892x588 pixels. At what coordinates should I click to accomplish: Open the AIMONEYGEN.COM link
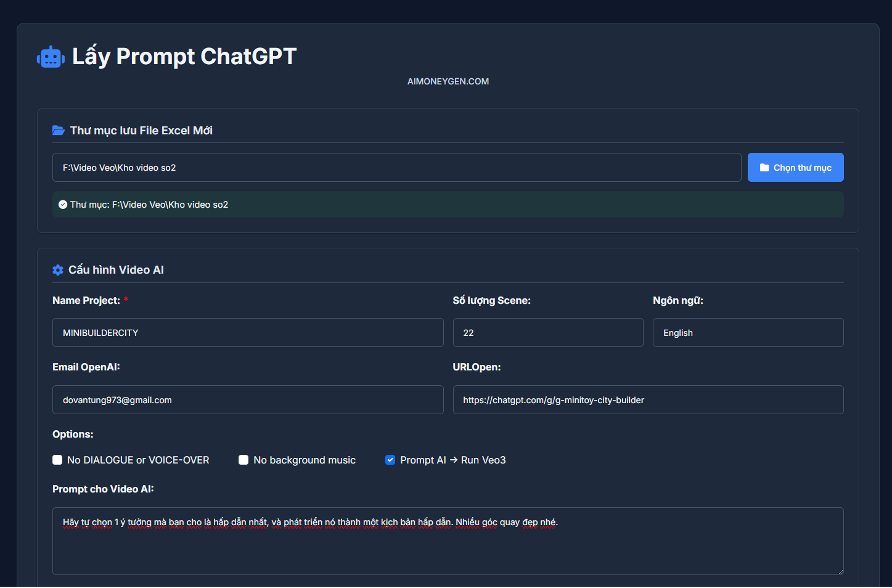[448, 81]
